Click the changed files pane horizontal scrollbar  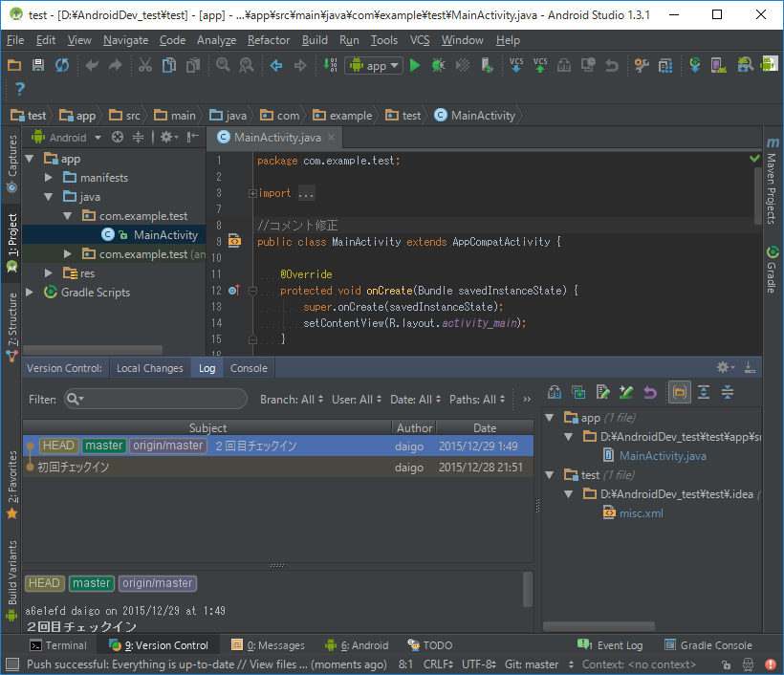pyautogui.click(x=599, y=626)
